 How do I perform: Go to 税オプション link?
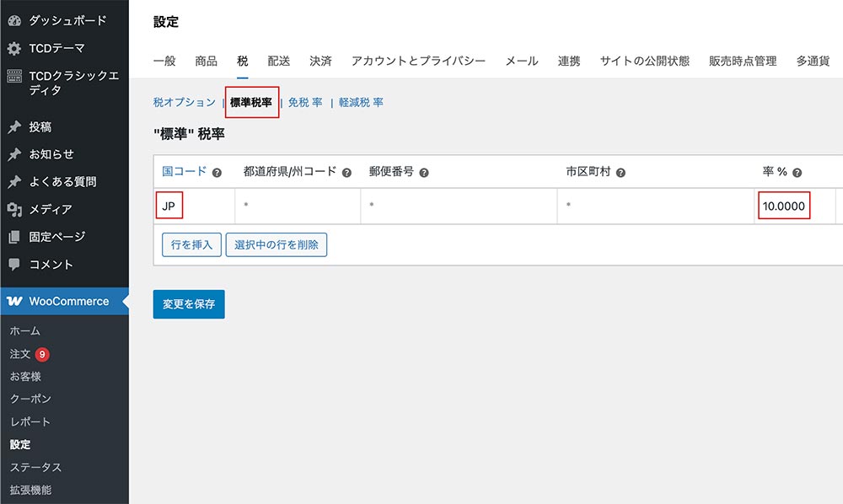184,102
